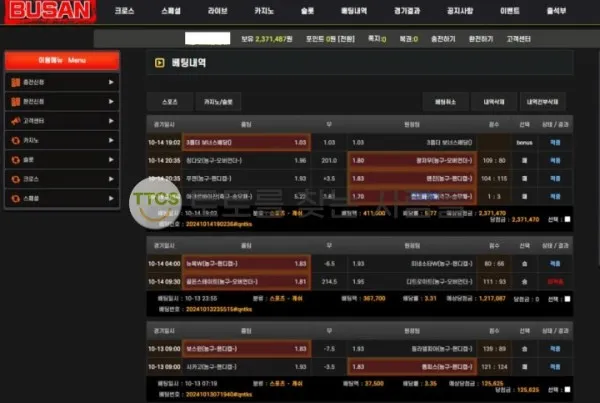Viewport: 600px width, 403px height.
Task: Click the score 109 : 80
Action: coord(494,160)
